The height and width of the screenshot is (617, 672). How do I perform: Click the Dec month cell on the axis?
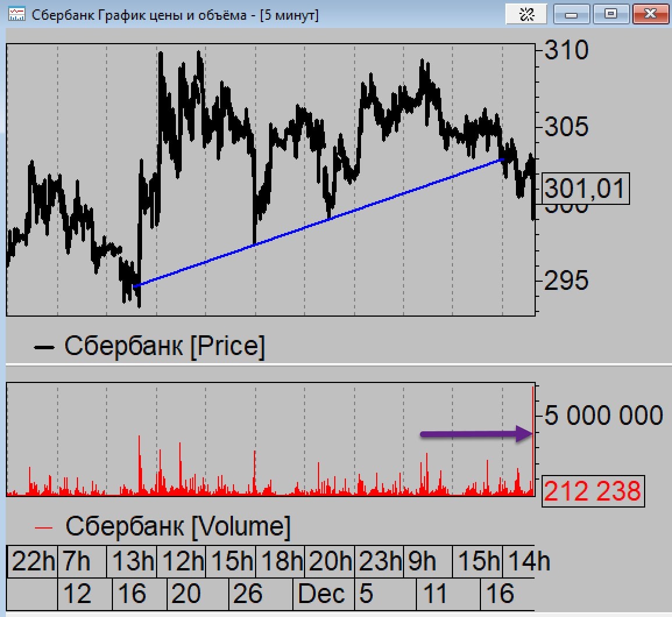click(324, 594)
